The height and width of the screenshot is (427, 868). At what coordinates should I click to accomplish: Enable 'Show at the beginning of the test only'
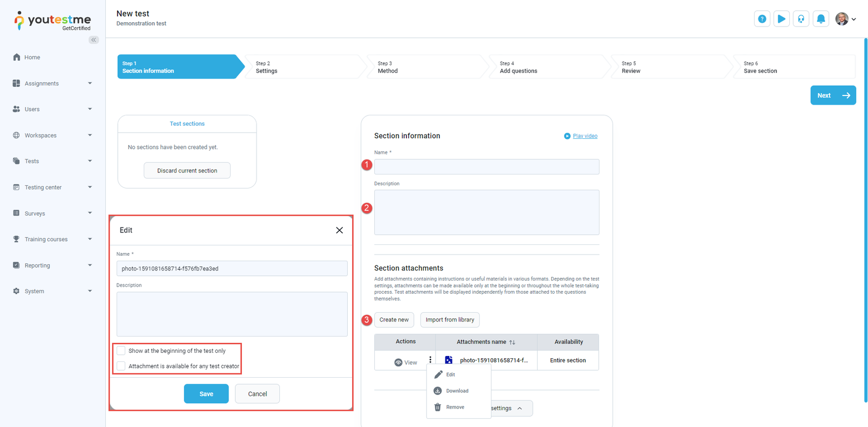coord(121,351)
